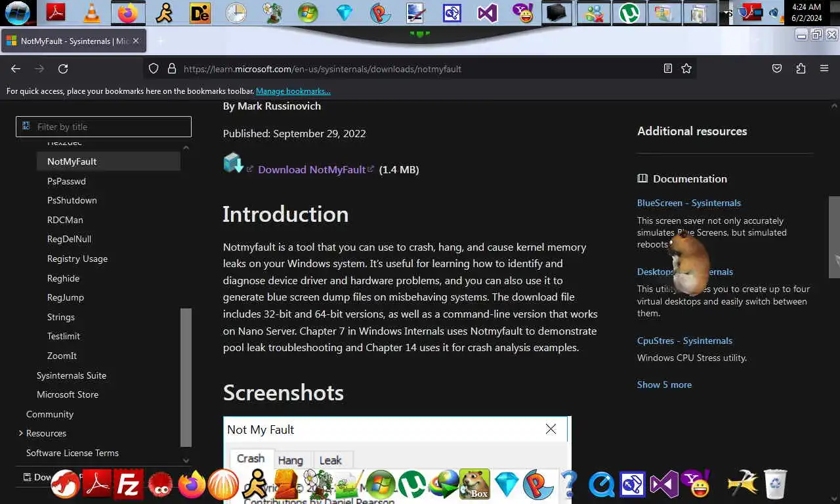This screenshot has height=504, width=840.
Task: Open the Box gopher icon in the dock
Action: pos(475,484)
